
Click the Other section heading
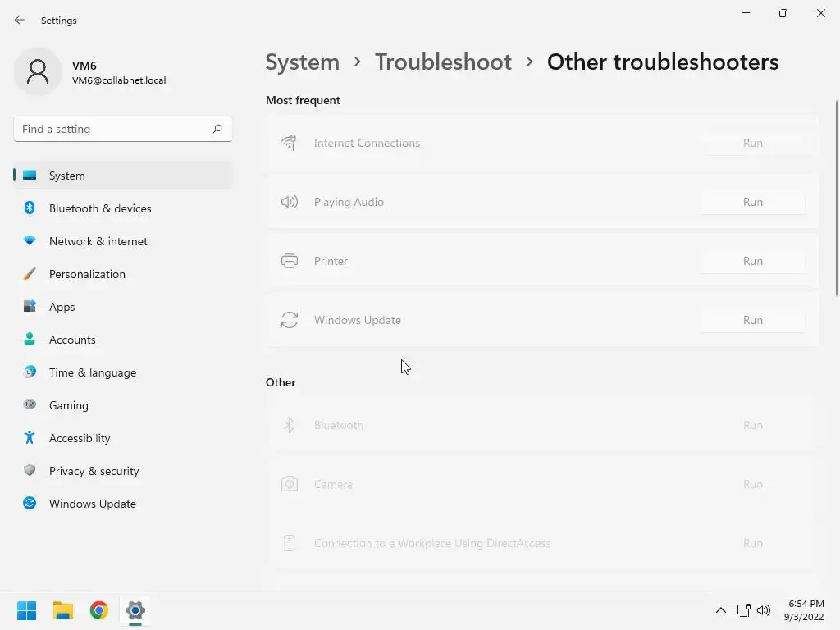[x=281, y=382]
